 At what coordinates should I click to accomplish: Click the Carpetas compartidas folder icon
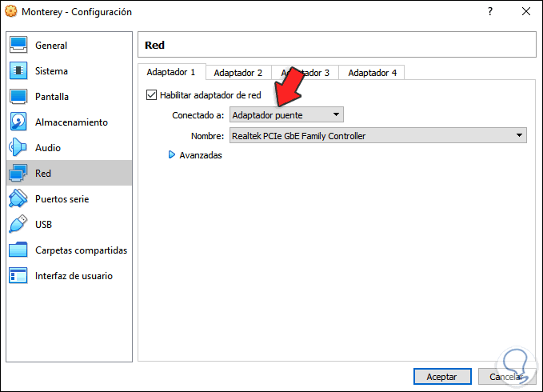[18, 250]
